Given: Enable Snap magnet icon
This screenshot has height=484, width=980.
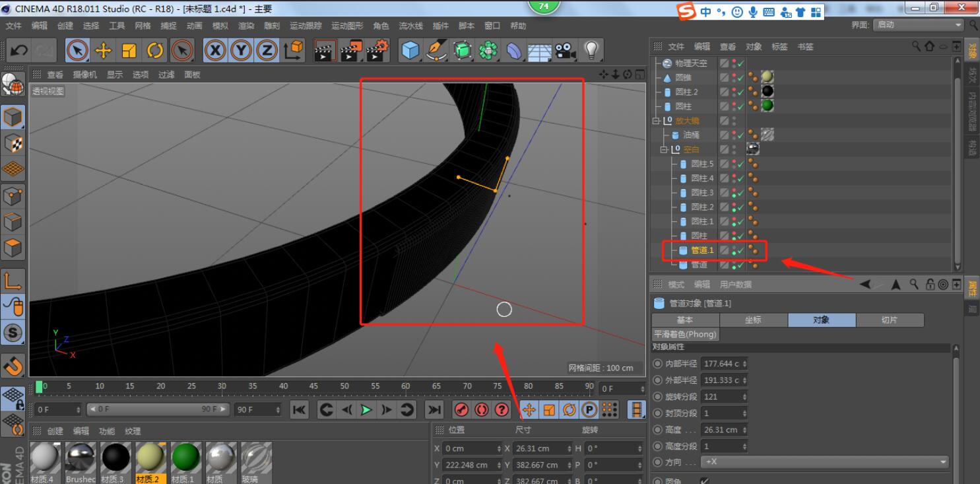Looking at the screenshot, I should click(x=13, y=365).
